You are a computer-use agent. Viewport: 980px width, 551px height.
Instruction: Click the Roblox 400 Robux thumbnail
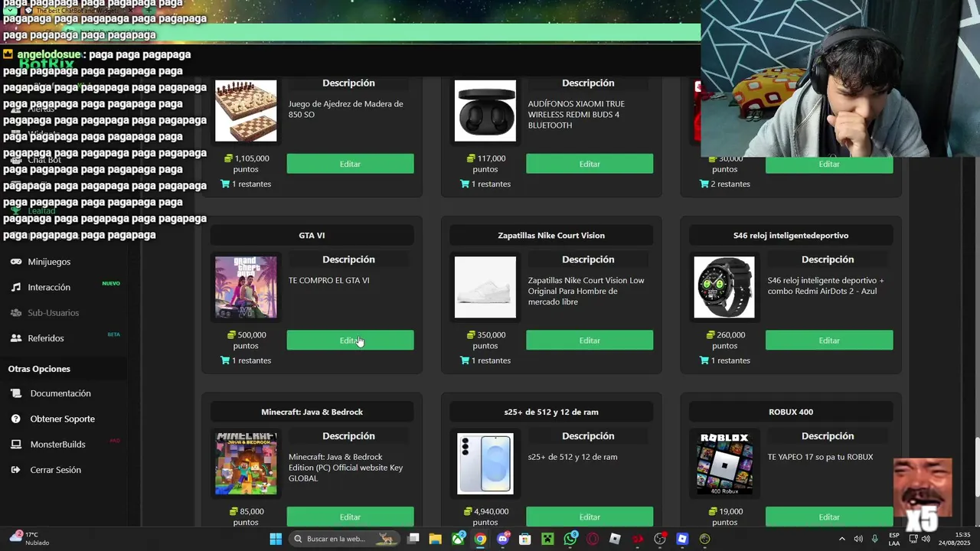tap(724, 464)
